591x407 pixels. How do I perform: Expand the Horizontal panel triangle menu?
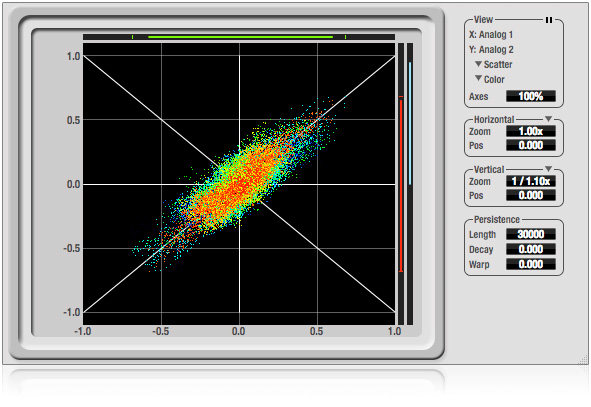coord(548,119)
